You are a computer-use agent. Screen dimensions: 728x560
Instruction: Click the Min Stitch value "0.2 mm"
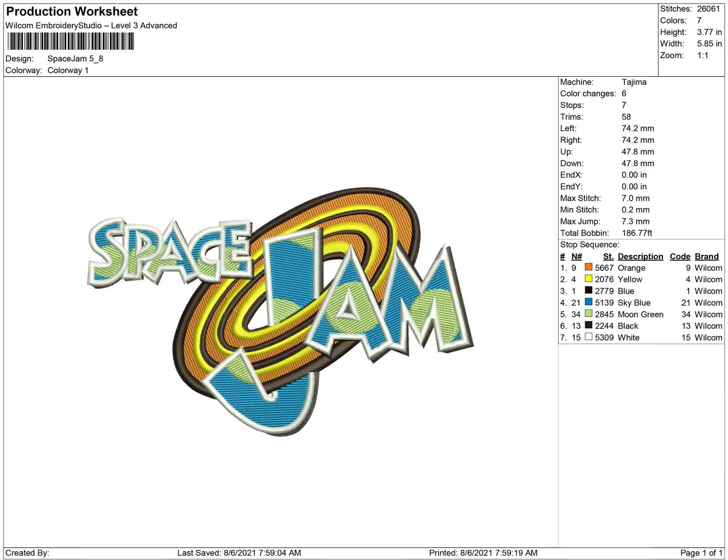point(636,210)
